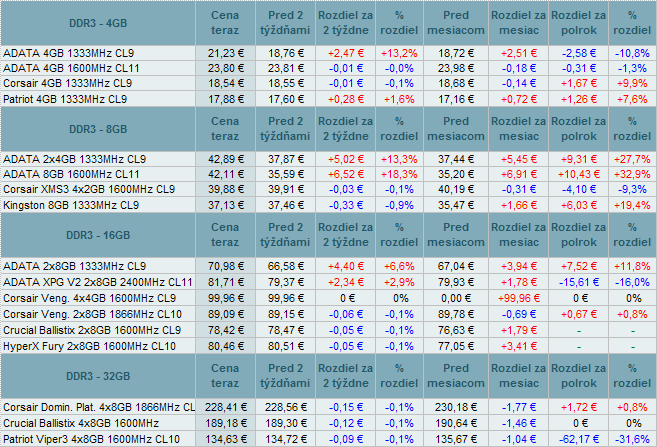This screenshot has width=657, height=447.
Task: Click the +10,43 € half-year difference
Action: [x=579, y=174]
